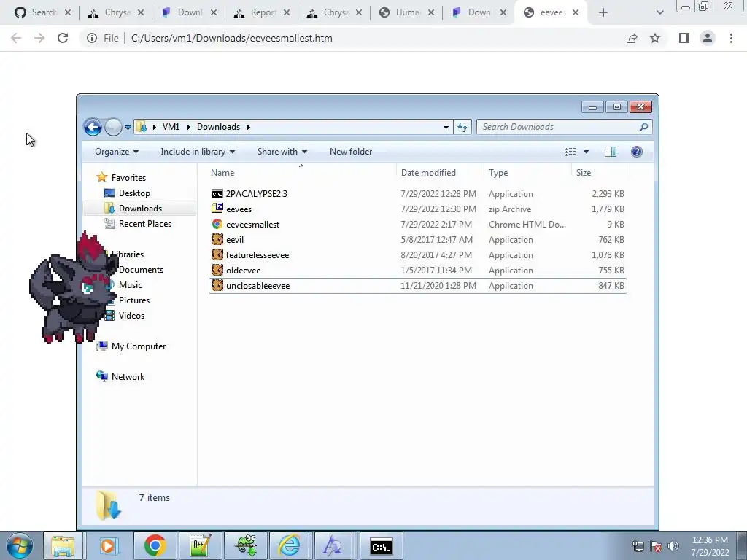
Task: Click the Explorer Back navigation arrow
Action: coord(93,127)
